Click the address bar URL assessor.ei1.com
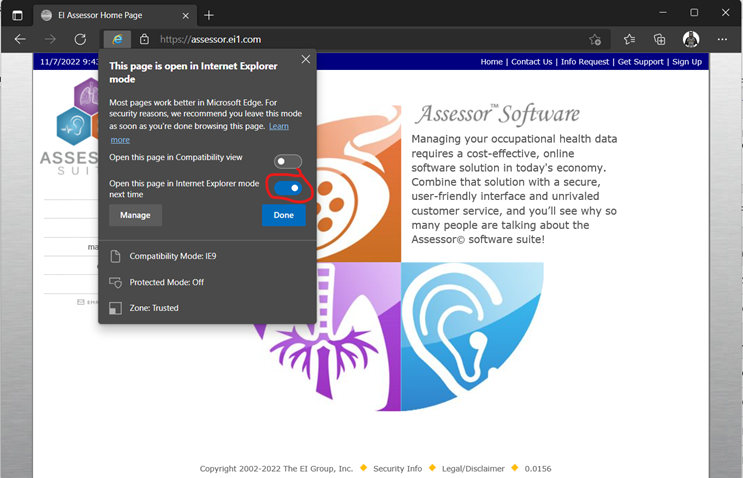This screenshot has height=478, width=743. pyautogui.click(x=210, y=39)
